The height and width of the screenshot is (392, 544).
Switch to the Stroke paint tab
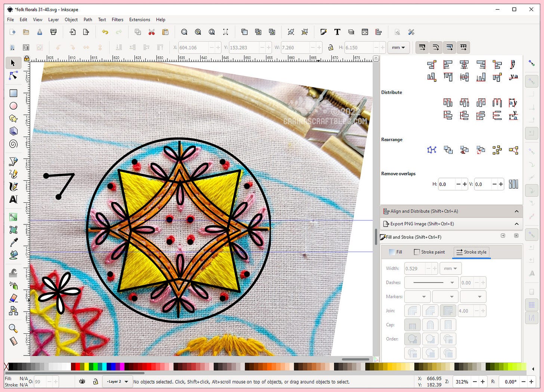pos(429,252)
